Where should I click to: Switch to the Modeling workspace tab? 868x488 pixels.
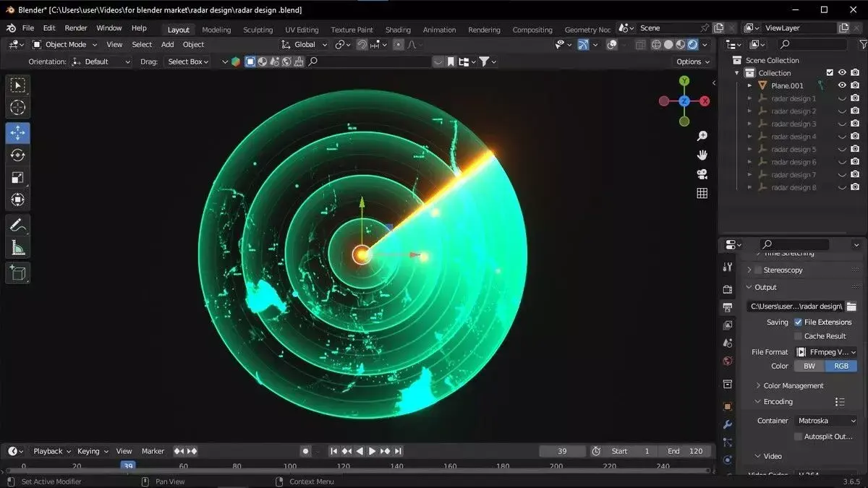click(216, 30)
